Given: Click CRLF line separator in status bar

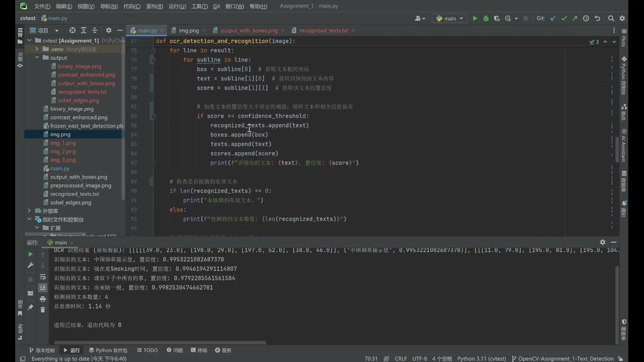Looking at the screenshot, I should pos(401,358).
